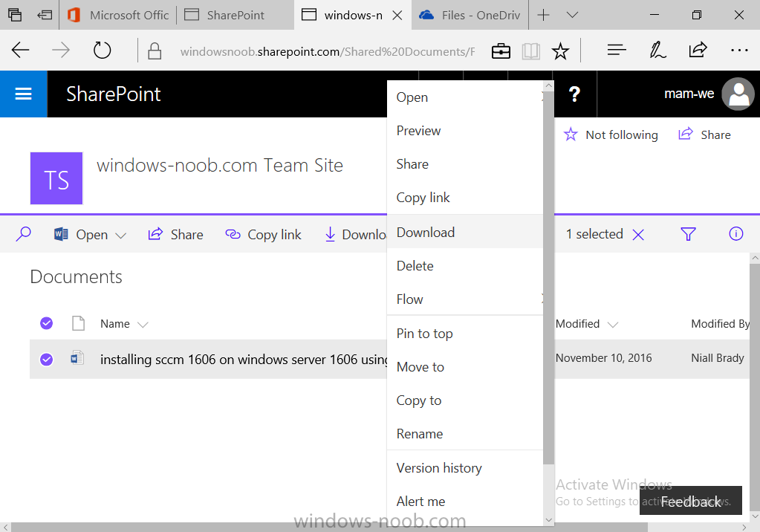760x532 pixels.
Task: Open Reading view book icon
Action: (x=530, y=51)
